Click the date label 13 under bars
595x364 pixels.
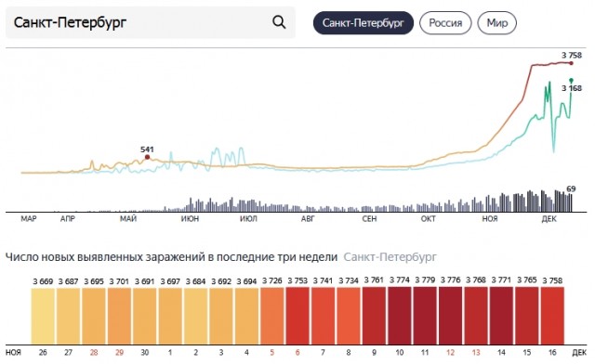[x=476, y=353]
